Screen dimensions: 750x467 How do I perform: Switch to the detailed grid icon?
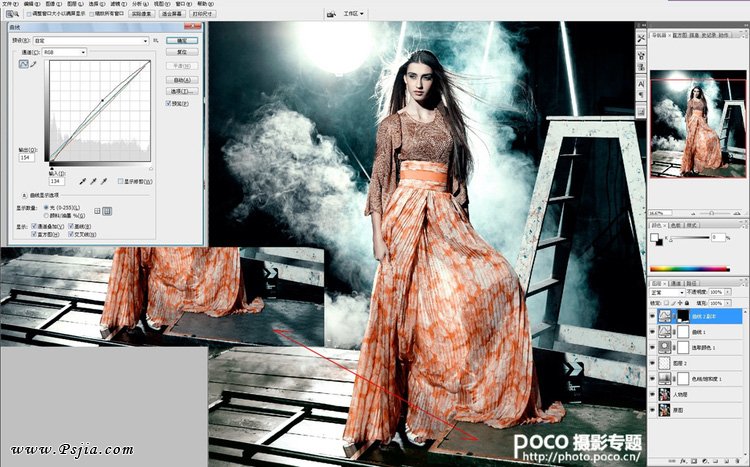[x=107, y=210]
